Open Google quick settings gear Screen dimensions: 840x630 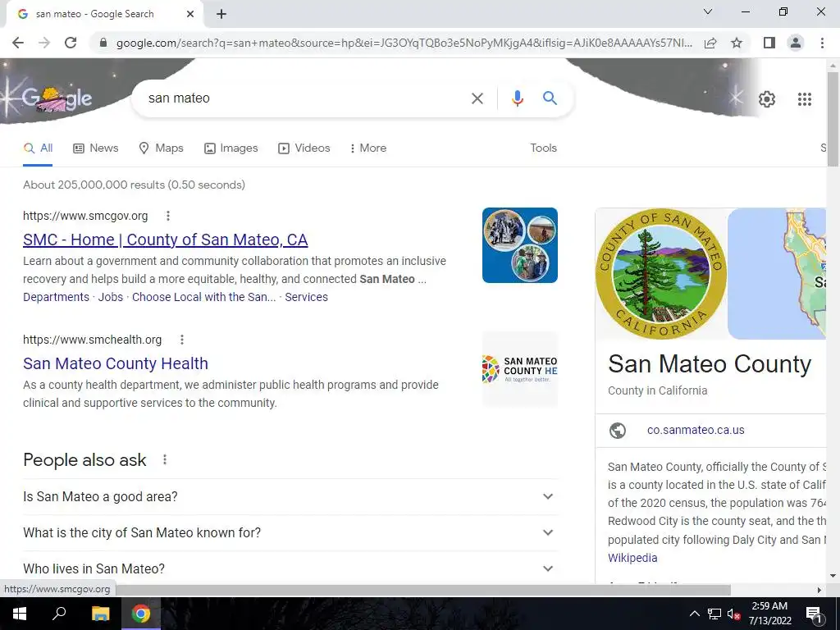[x=767, y=99]
